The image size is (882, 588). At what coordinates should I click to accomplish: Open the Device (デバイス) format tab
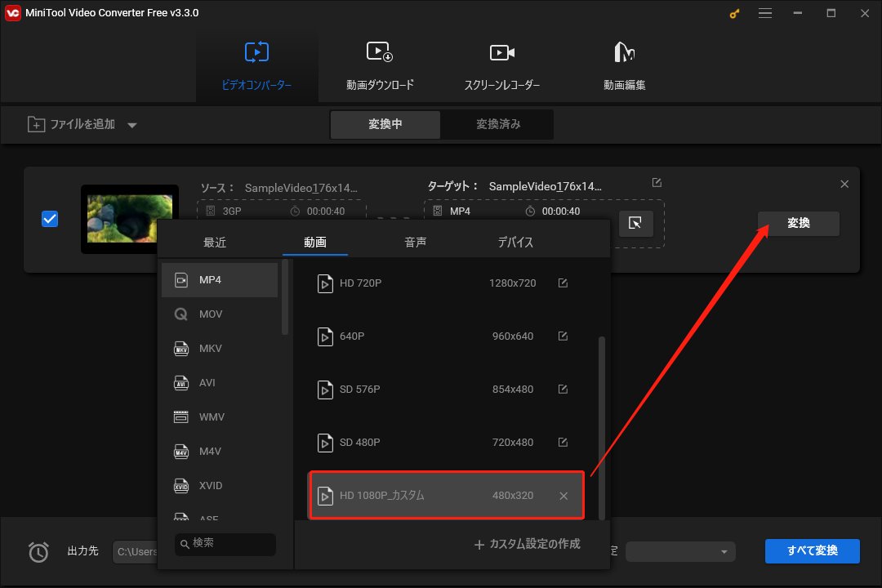point(515,242)
